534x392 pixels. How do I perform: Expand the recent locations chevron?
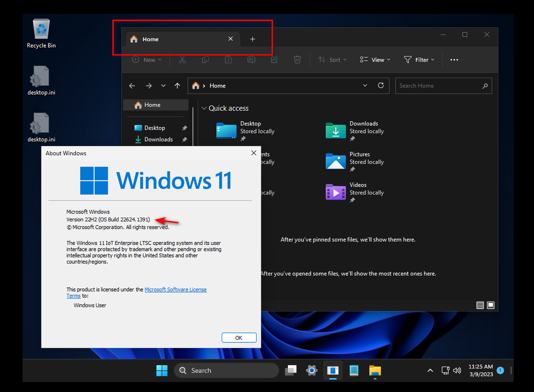coord(163,86)
